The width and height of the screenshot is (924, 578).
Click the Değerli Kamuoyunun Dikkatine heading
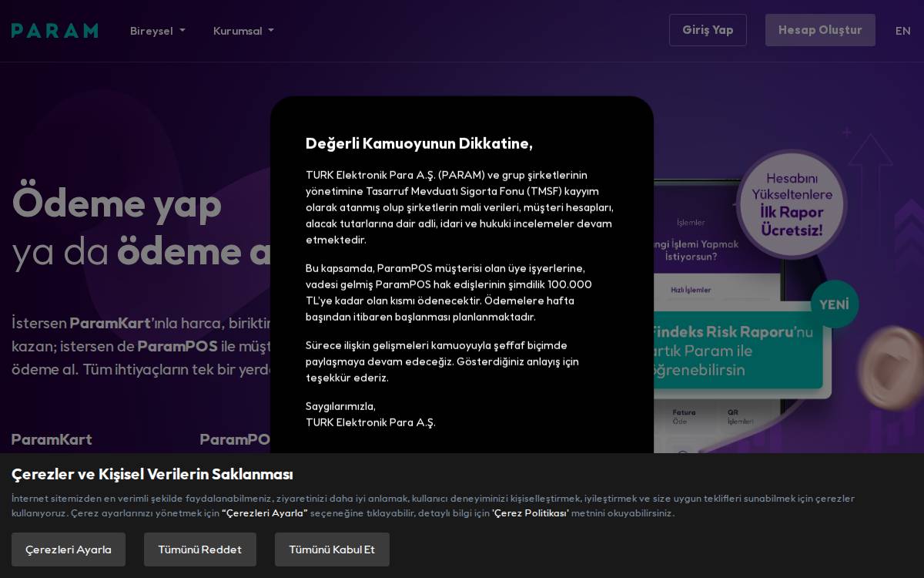419,143
